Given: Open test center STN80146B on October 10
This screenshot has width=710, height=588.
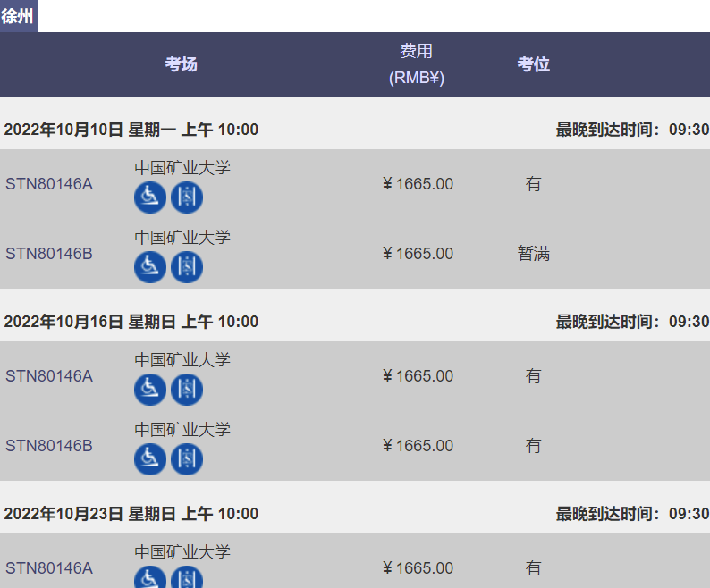Looking at the screenshot, I should tap(49, 254).
